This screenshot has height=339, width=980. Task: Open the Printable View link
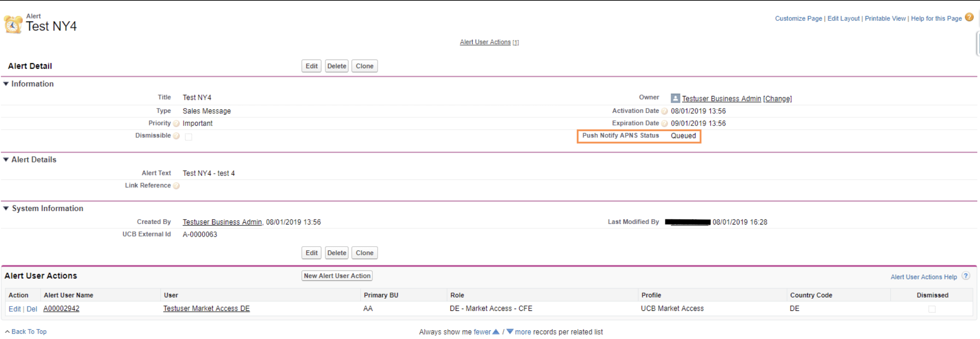point(885,18)
